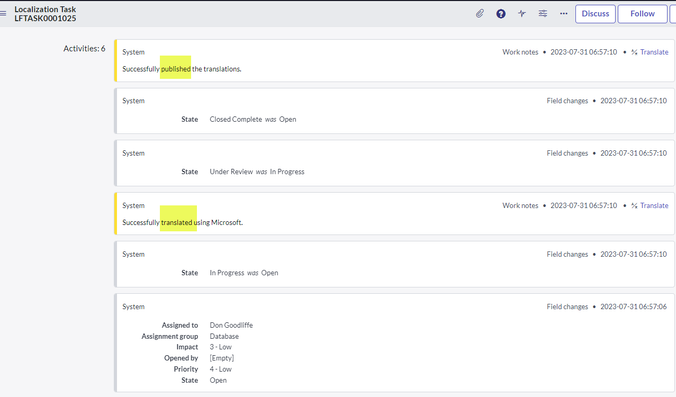Image resolution: width=676 pixels, height=397 pixels.
Task: Click the Follow button
Action: coord(642,14)
